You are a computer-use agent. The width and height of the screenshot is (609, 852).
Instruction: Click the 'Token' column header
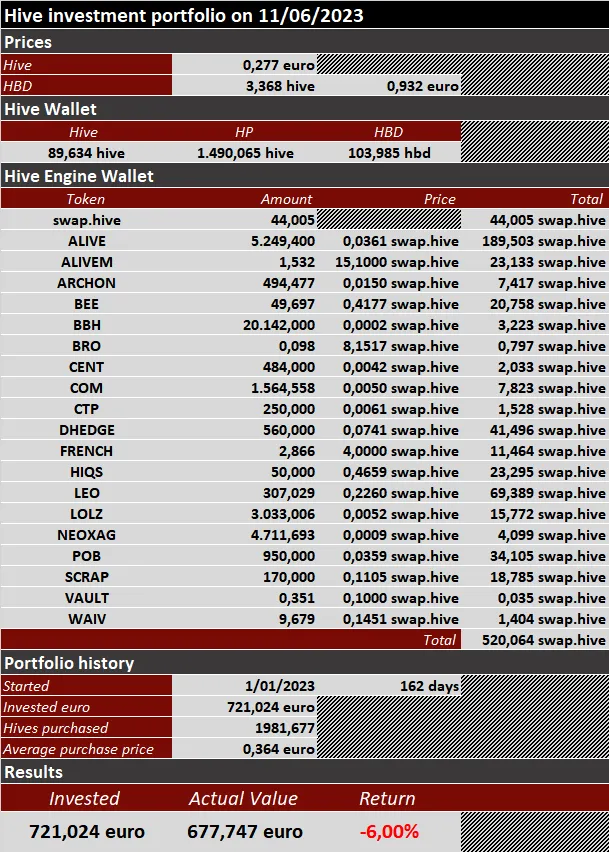tap(85, 199)
